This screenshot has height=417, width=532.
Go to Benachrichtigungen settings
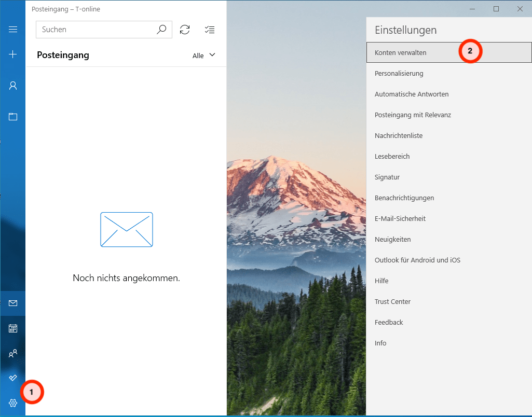[404, 198]
